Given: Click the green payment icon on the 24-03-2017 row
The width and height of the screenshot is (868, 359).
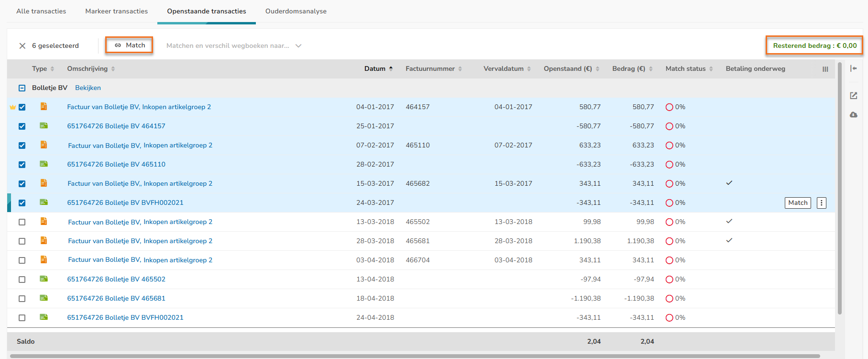Looking at the screenshot, I should (44, 202).
